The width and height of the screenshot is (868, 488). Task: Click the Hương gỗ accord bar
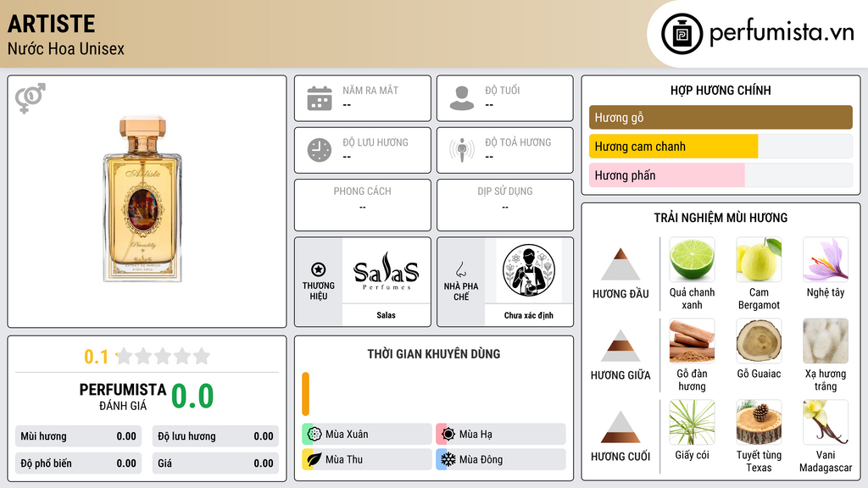721,117
